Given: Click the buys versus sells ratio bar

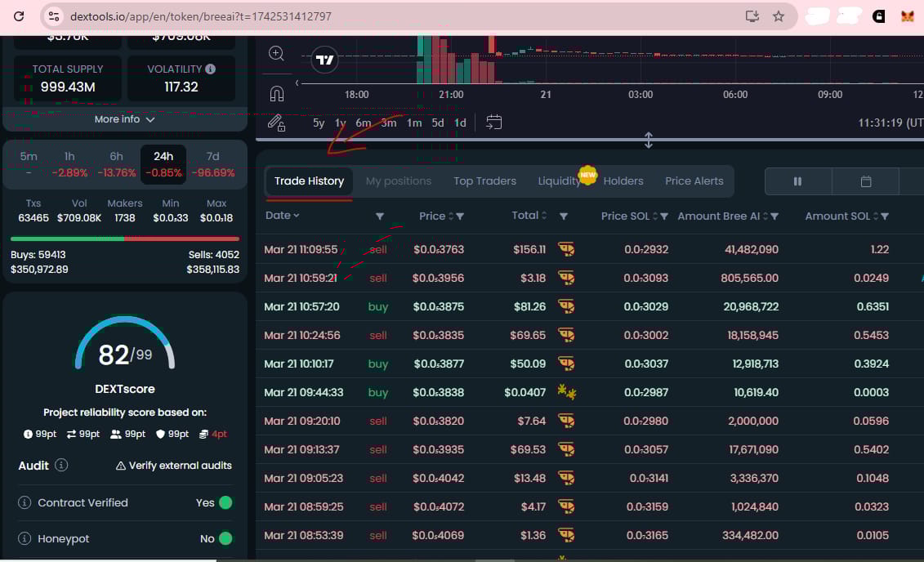Looking at the screenshot, I should pyautogui.click(x=125, y=239).
